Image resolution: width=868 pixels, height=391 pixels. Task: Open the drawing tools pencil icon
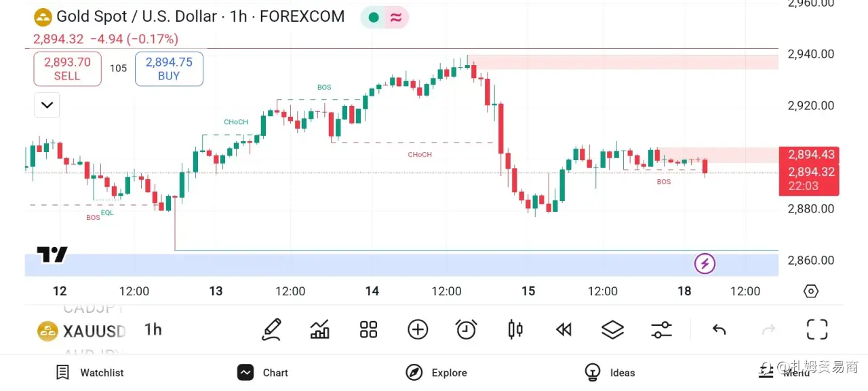coord(271,330)
